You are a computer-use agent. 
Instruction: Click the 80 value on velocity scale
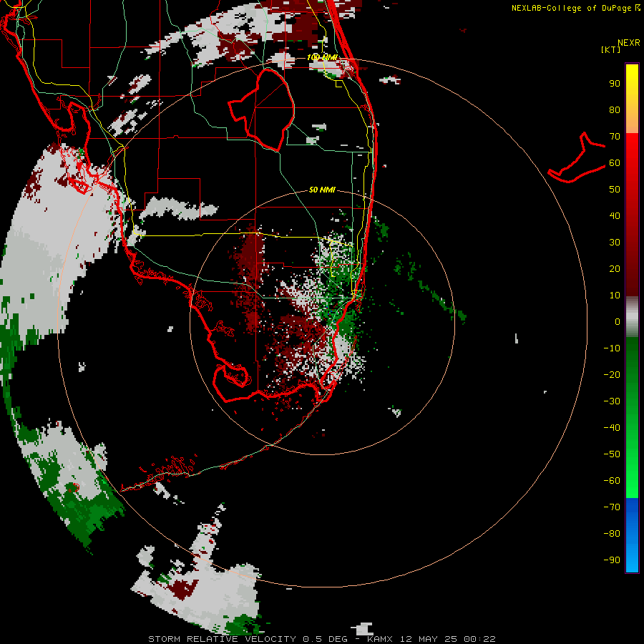click(615, 109)
